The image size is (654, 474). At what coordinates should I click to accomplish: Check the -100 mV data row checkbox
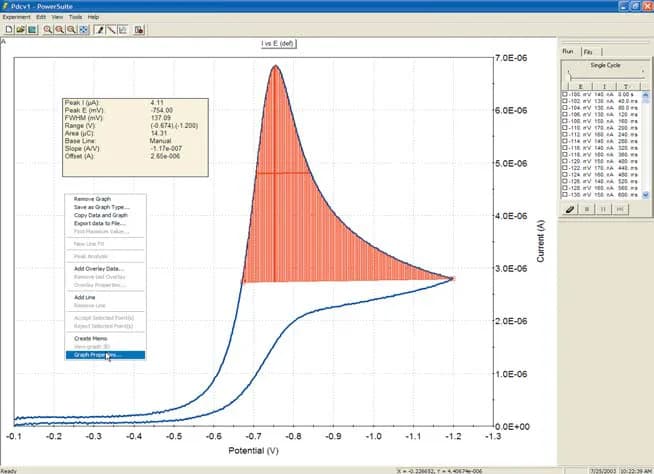(x=565, y=95)
